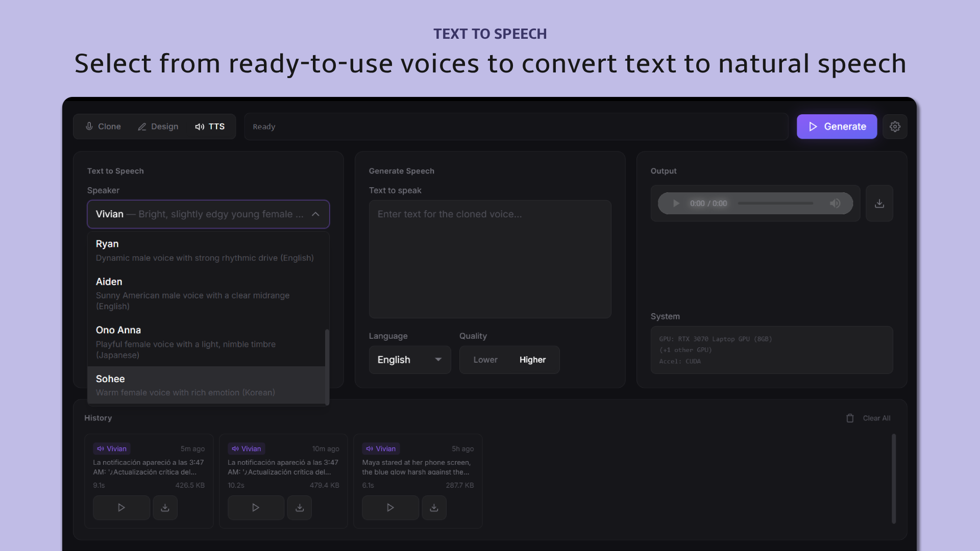Set quality to Lower
This screenshot has height=551, width=980.
point(485,360)
